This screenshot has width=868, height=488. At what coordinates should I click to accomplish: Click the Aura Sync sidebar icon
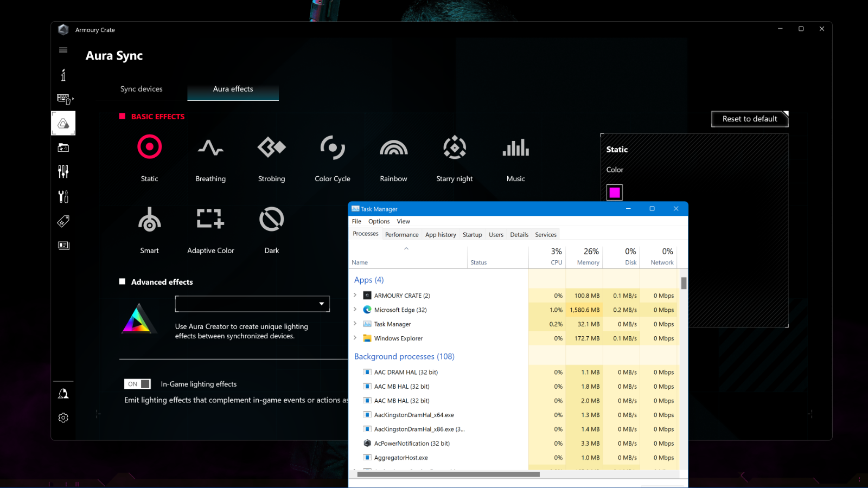point(63,123)
